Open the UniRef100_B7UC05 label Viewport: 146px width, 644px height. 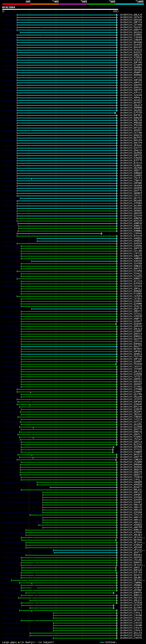tap(131, 236)
